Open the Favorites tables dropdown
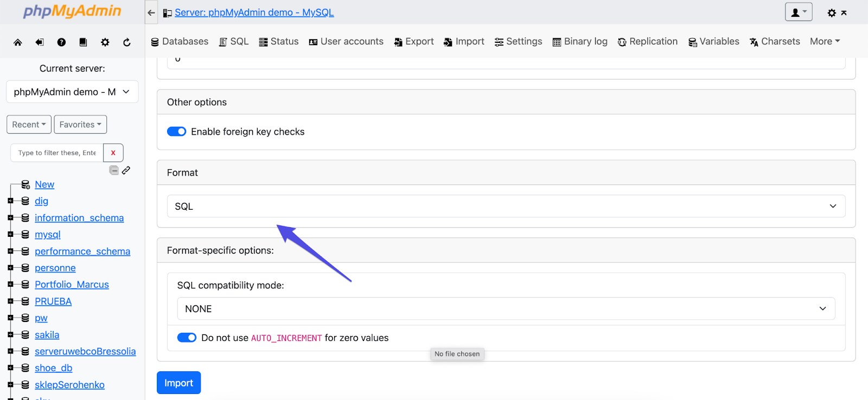Screen dimensions: 868x400 [x=80, y=125]
